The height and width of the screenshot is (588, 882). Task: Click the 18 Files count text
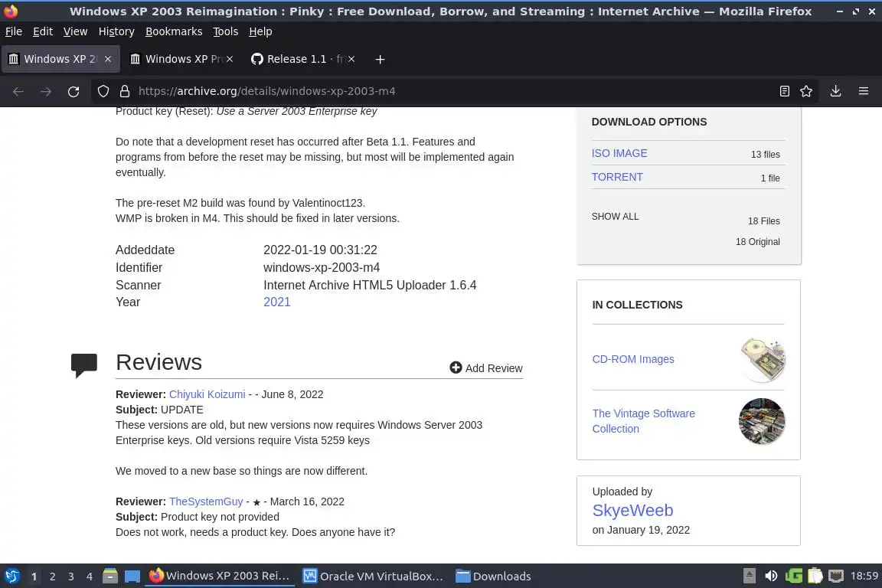[764, 221]
